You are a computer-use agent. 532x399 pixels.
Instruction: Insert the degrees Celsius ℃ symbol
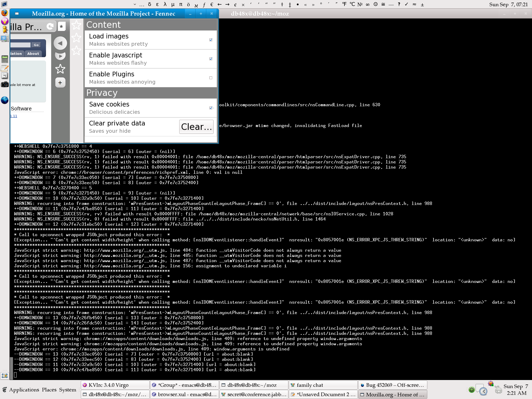pos(352,4)
